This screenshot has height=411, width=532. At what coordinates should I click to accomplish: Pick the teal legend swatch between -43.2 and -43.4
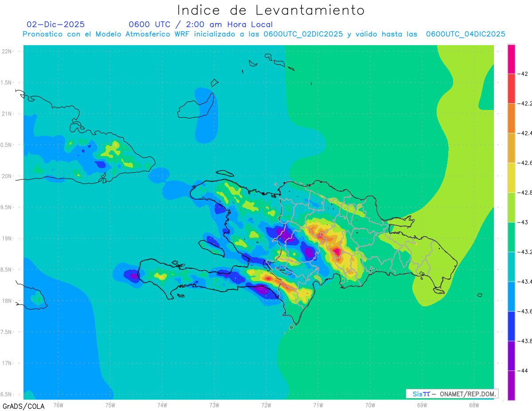[x=511, y=267]
